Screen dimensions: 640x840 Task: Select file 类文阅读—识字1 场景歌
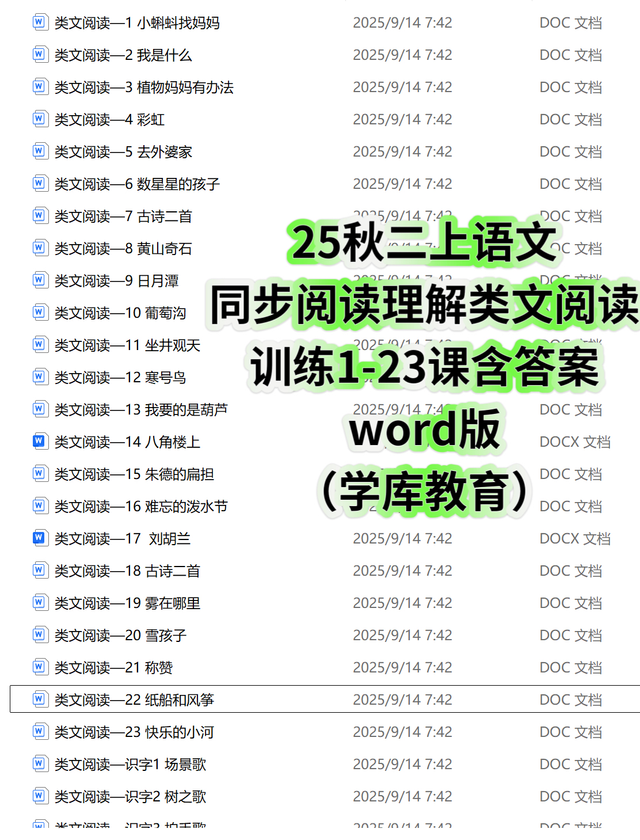pyautogui.click(x=130, y=765)
